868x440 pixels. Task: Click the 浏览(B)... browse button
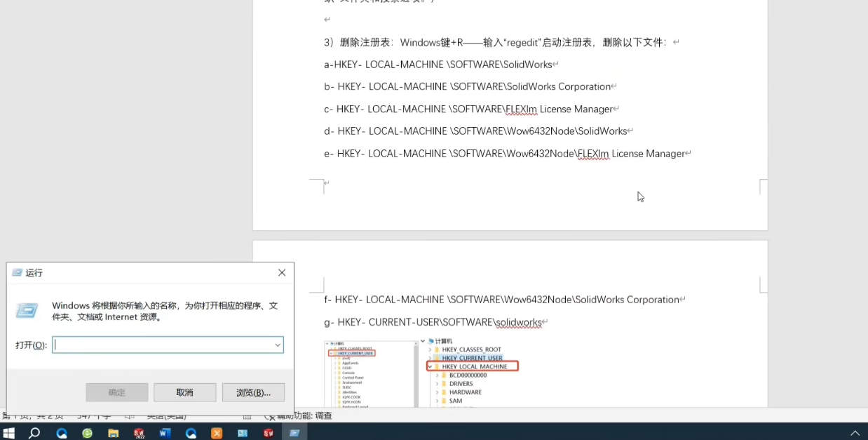coord(253,392)
